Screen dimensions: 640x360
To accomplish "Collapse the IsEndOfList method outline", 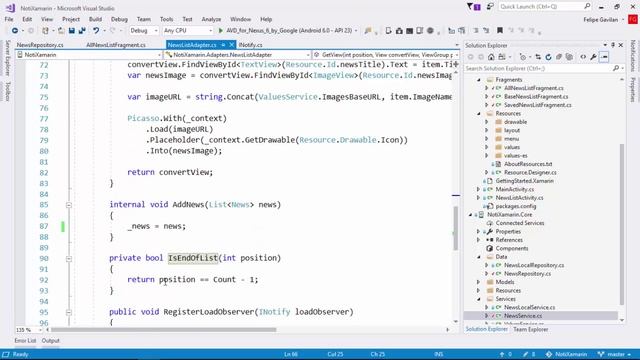I will 69,259.
